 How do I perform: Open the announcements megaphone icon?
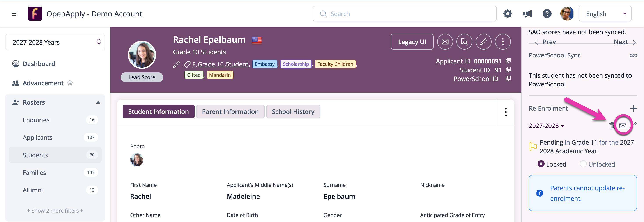[527, 14]
